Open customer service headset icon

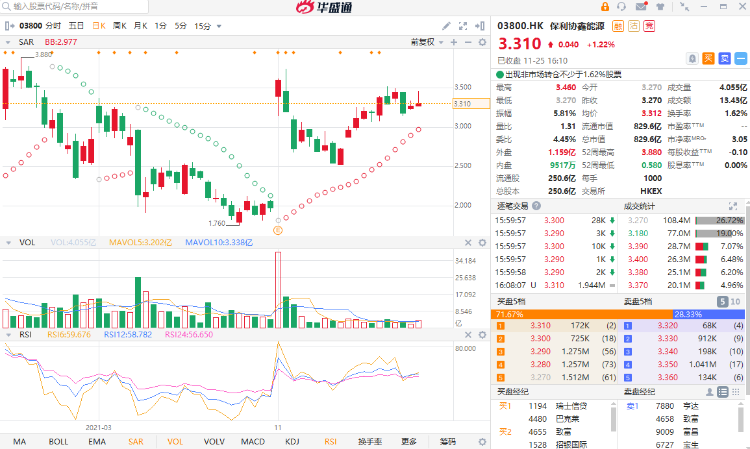pyautogui.click(x=621, y=7)
